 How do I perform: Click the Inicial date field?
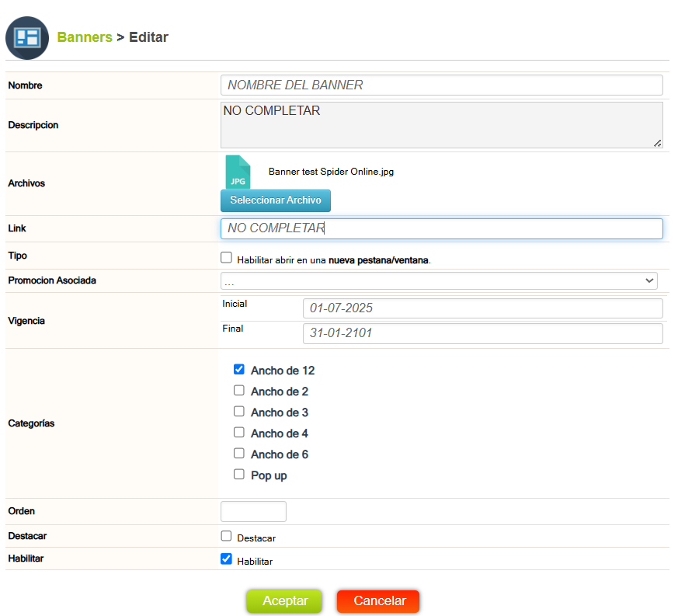click(x=482, y=308)
